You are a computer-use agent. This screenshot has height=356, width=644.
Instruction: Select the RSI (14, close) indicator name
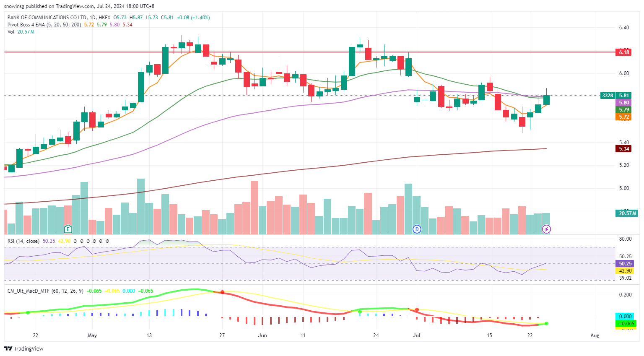point(23,241)
